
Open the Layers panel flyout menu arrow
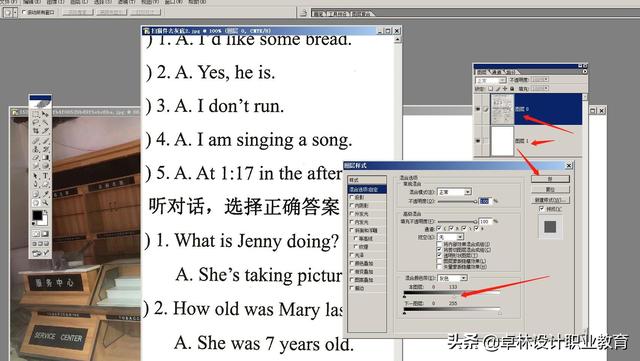(585, 71)
